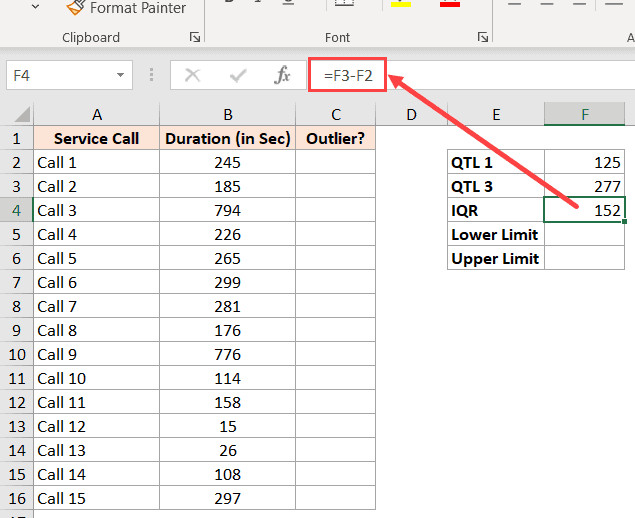Select the Lower Limit value cell F5
Viewport: 635px width, 518px height.
(585, 234)
